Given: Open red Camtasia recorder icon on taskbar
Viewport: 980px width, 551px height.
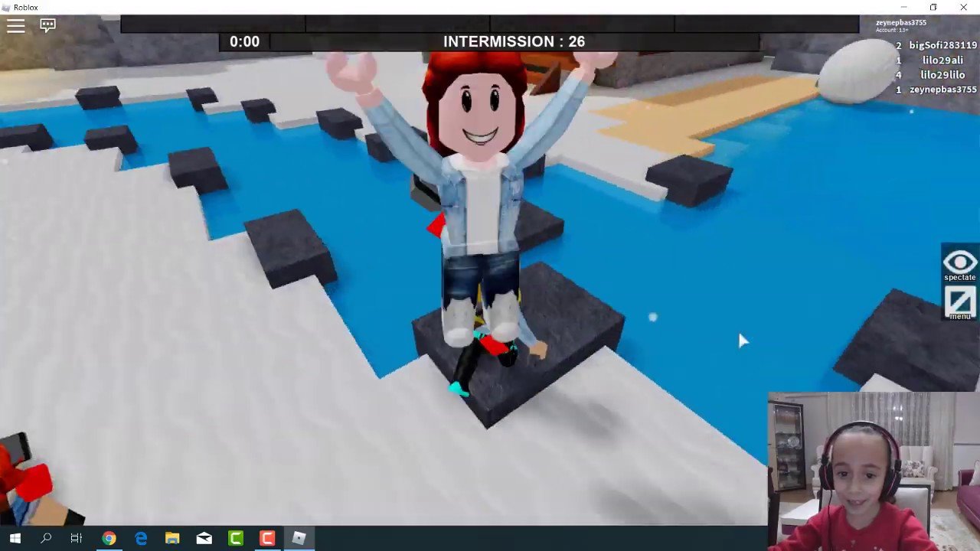Looking at the screenshot, I should click(x=267, y=539).
